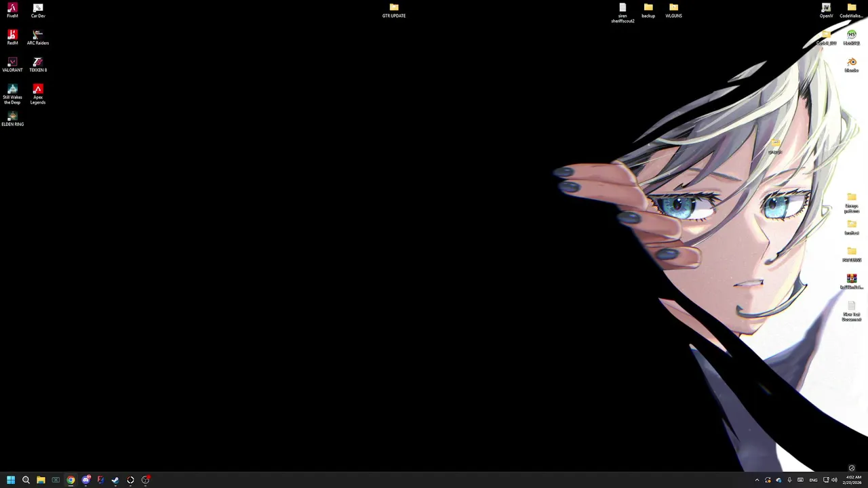This screenshot has height=488, width=868.
Task: Open the last taskbar app with red badge
Action: pyautogui.click(x=145, y=480)
